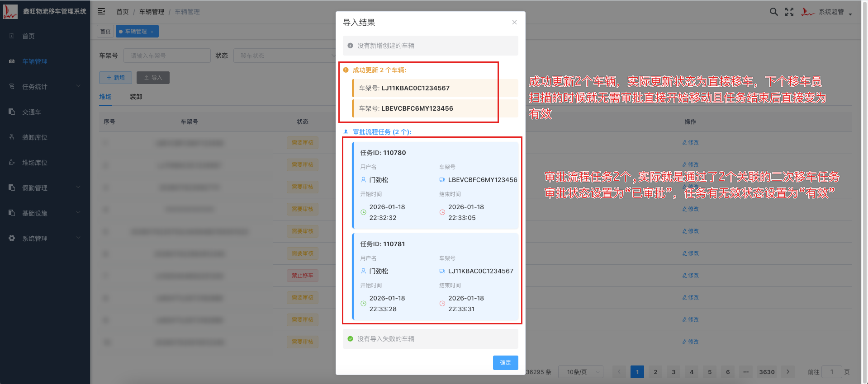The width and height of the screenshot is (868, 384).
Task: Focus the 前往 page number input
Action: point(831,372)
